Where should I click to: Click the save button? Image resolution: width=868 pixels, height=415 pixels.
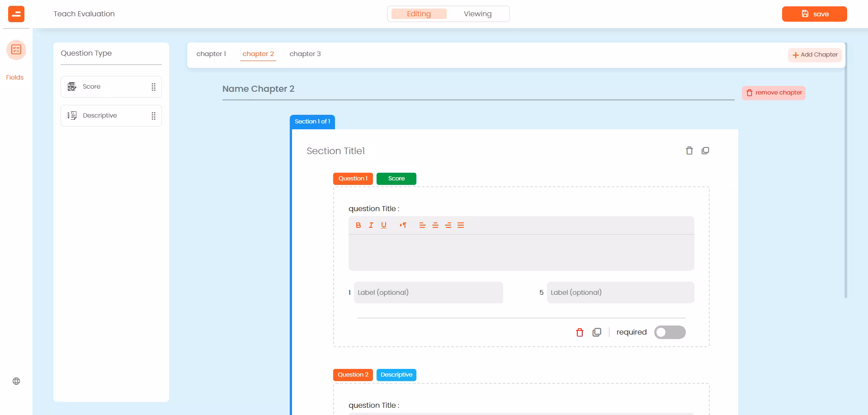[814, 14]
